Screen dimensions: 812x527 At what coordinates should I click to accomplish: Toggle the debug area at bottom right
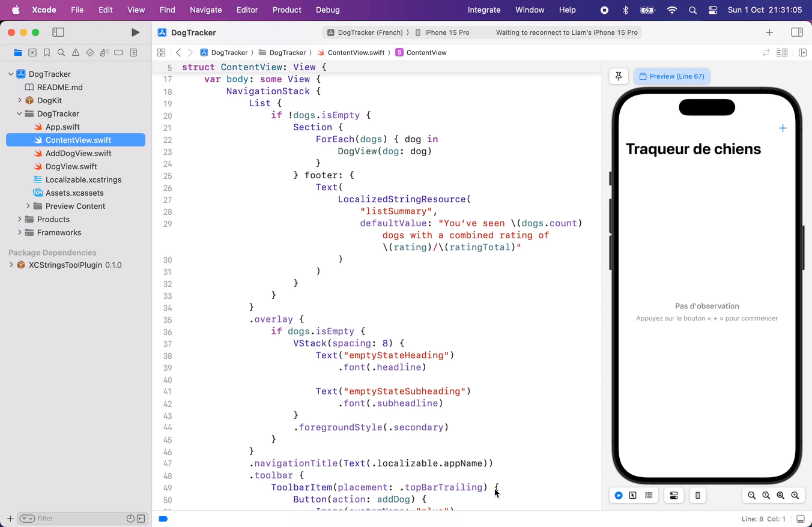click(x=801, y=519)
